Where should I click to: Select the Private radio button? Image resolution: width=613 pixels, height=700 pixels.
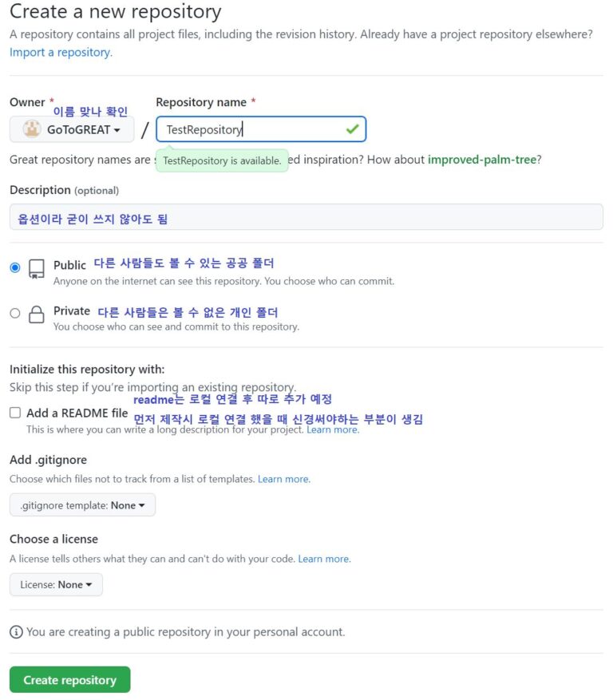point(15,313)
